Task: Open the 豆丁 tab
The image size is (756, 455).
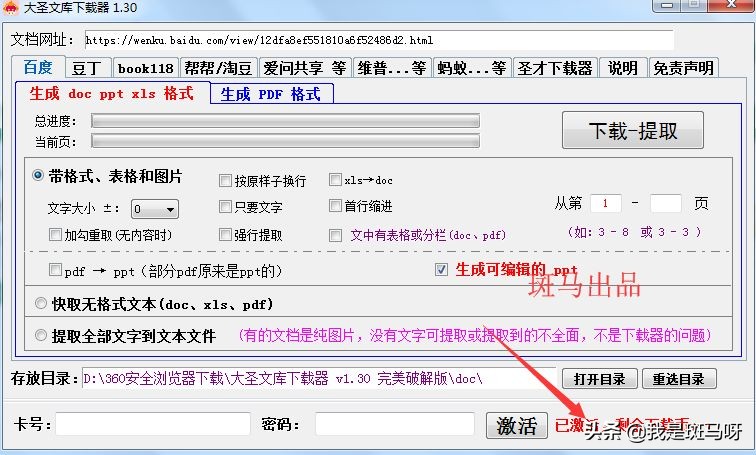Action: (88, 68)
